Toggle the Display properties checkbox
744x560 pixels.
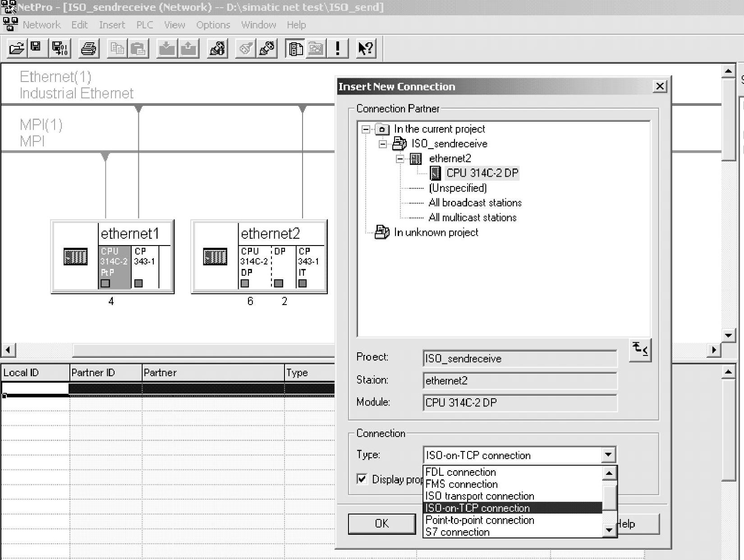(x=362, y=479)
